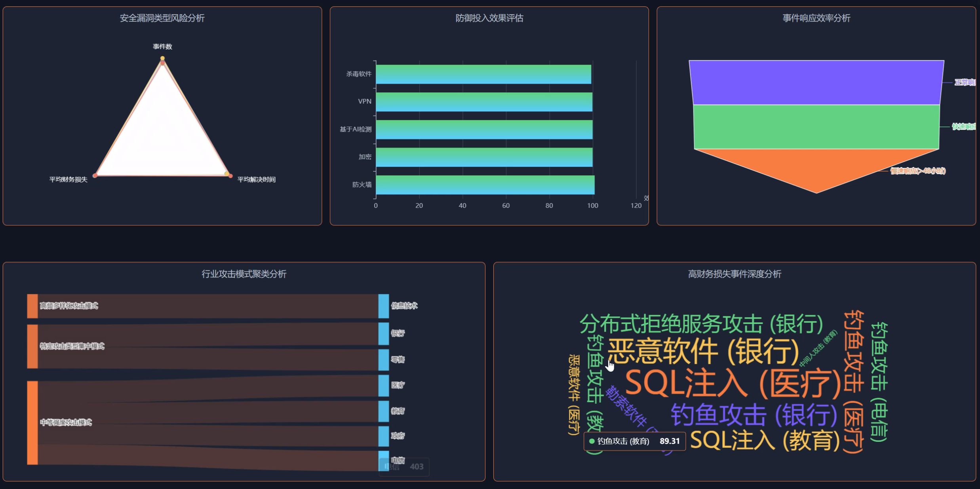Click the 平均财务损失 axis label
The width and height of the screenshot is (980, 489).
coord(68,179)
